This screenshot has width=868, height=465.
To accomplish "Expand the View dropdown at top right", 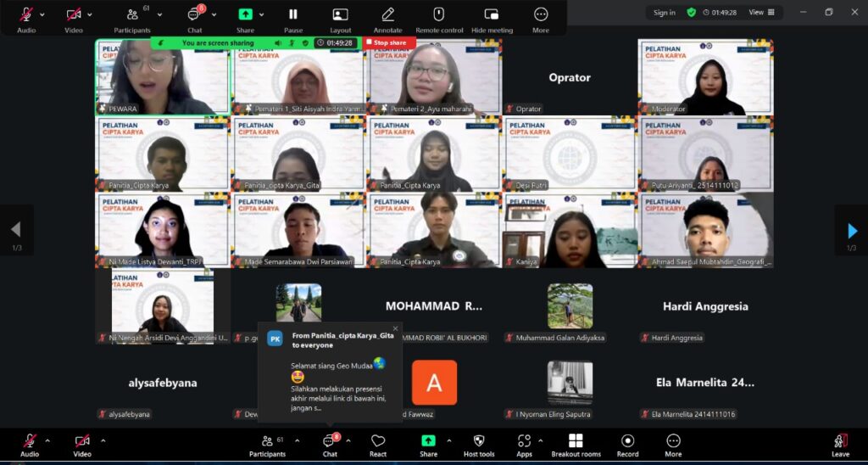I will click(760, 12).
